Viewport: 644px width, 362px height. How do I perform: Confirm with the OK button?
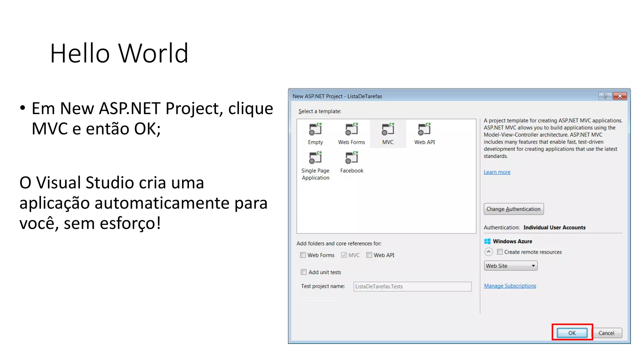572,333
